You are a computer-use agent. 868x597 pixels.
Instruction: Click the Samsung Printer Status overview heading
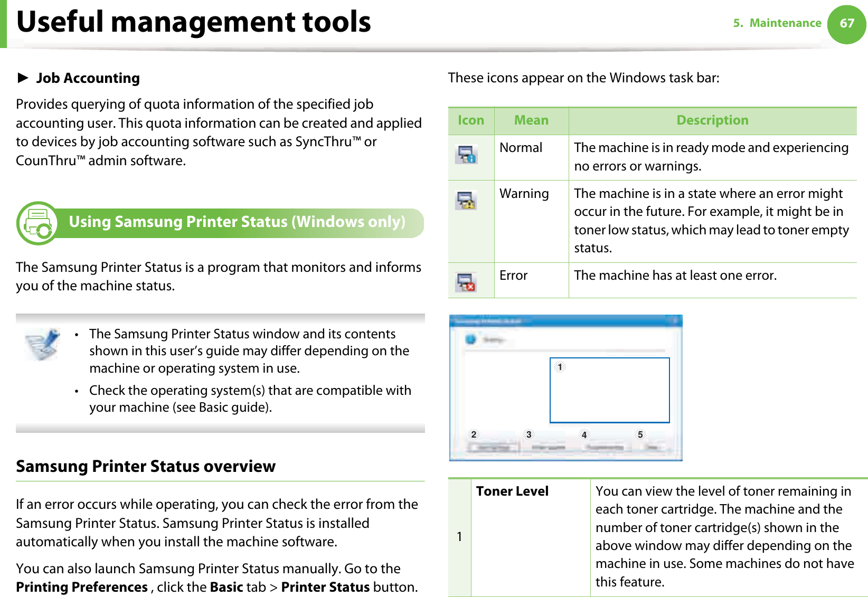[146, 466]
